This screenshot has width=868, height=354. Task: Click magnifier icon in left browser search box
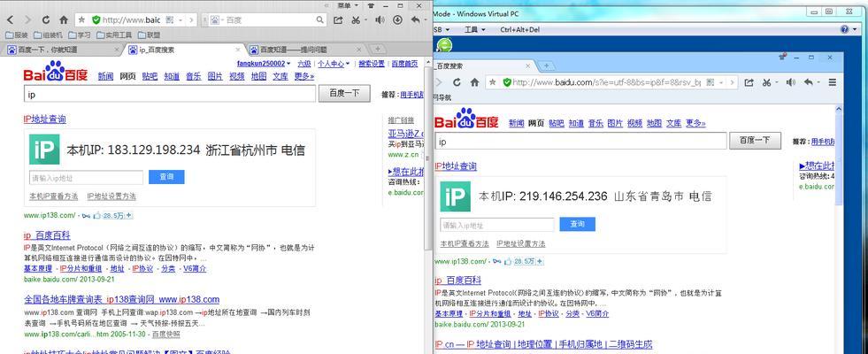tap(320, 20)
